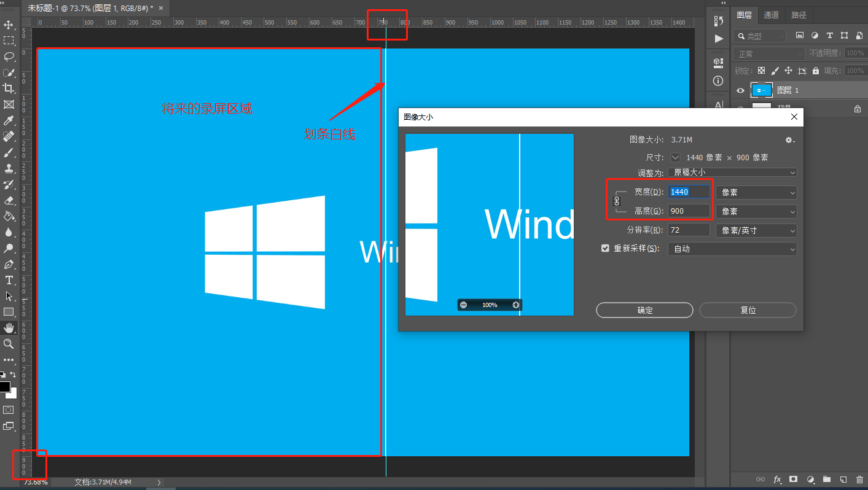Select the Rectangle shape tool
The height and width of the screenshot is (490, 868).
tap(9, 312)
